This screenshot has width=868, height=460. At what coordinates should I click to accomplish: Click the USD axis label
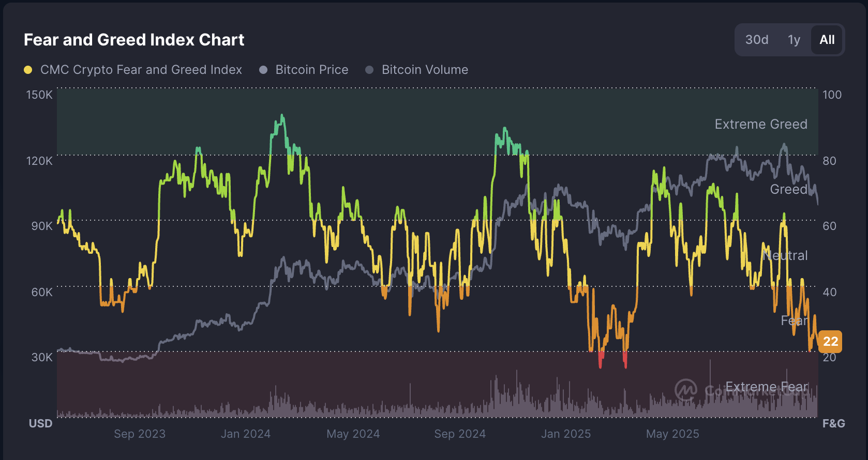coord(40,423)
